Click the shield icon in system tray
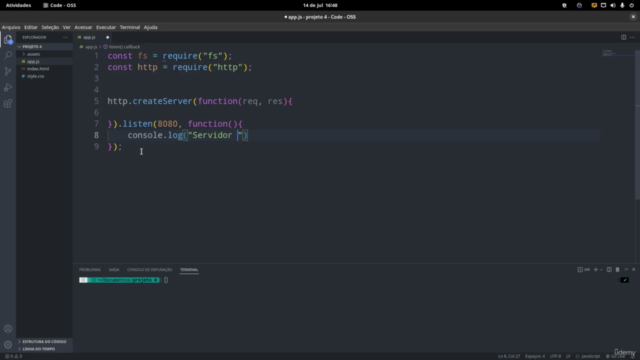Image resolution: width=640 pixels, height=360 pixels. point(564,5)
